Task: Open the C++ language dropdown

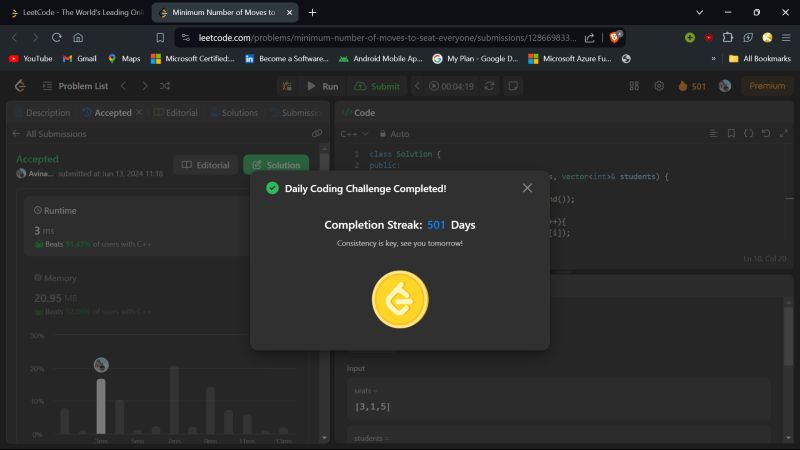Action: coord(354,134)
